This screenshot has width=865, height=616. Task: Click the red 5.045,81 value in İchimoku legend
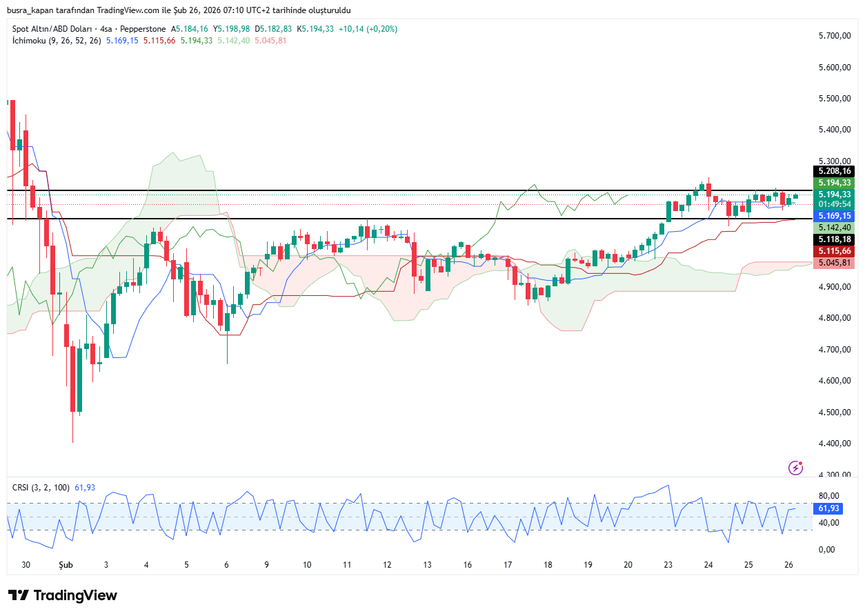270,41
